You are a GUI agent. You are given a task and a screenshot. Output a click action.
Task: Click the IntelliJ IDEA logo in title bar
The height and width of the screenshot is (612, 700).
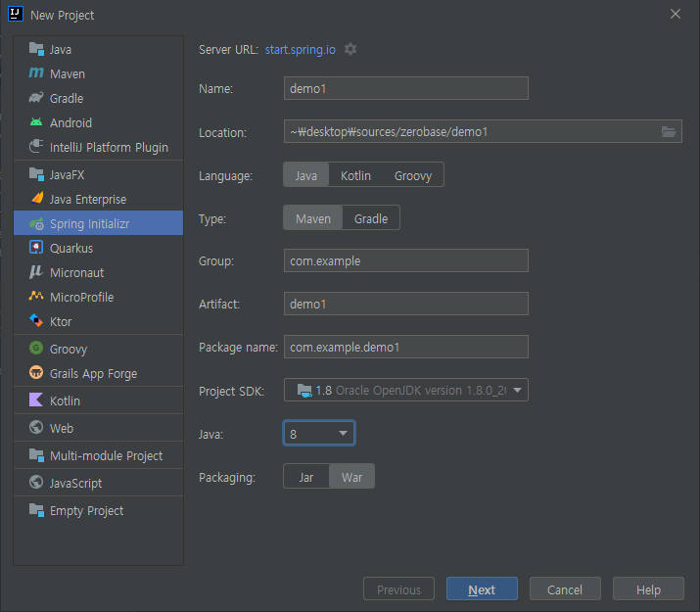tap(16, 15)
